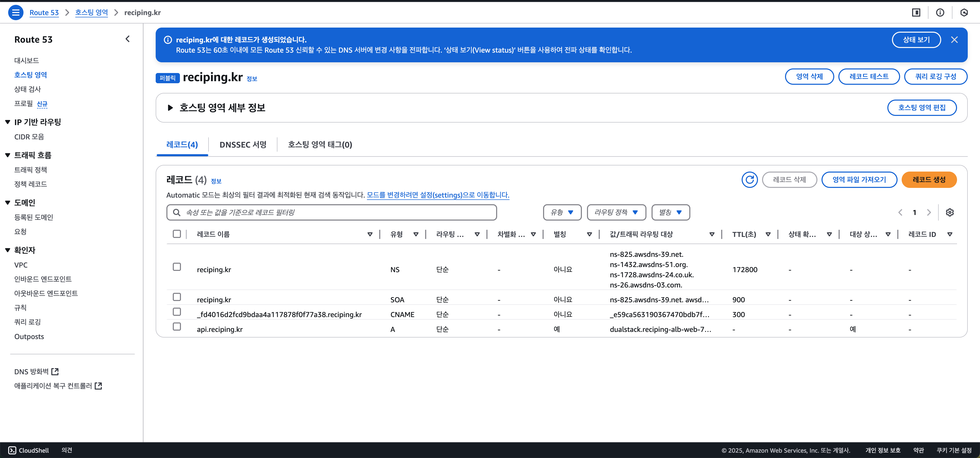Collapse the Route 53 sidebar arrow

click(x=128, y=39)
